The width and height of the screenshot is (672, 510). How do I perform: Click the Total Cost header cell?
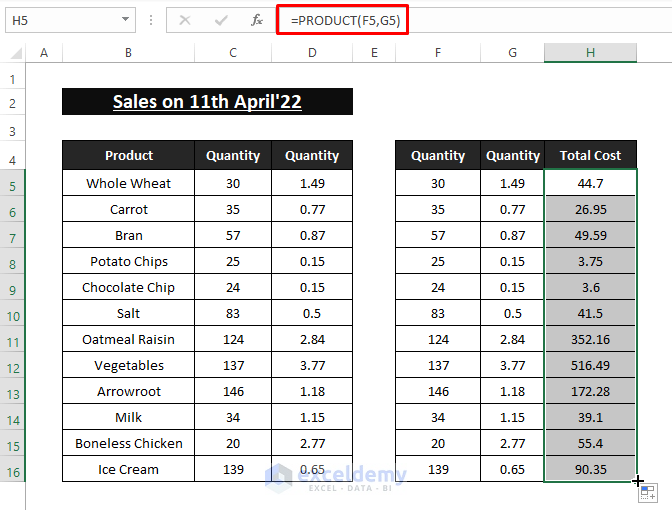(x=590, y=156)
